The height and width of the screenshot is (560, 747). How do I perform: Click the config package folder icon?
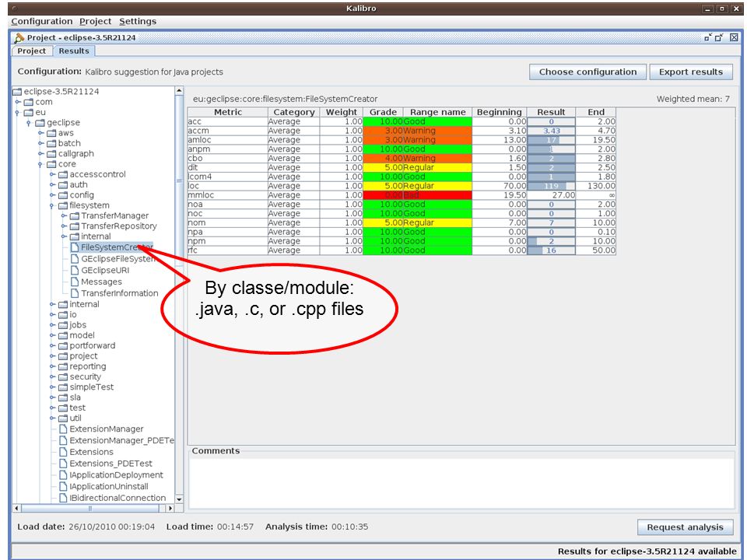[63, 195]
